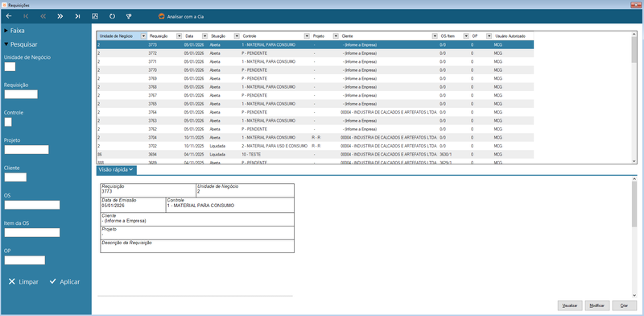
Task: Open the OS/Item column filter dropdown
Action: [466, 35]
